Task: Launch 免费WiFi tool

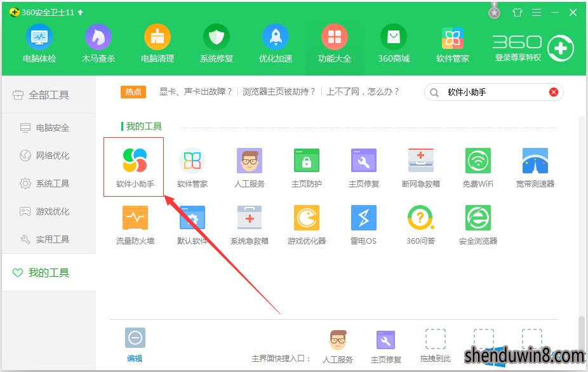Action: (478, 167)
